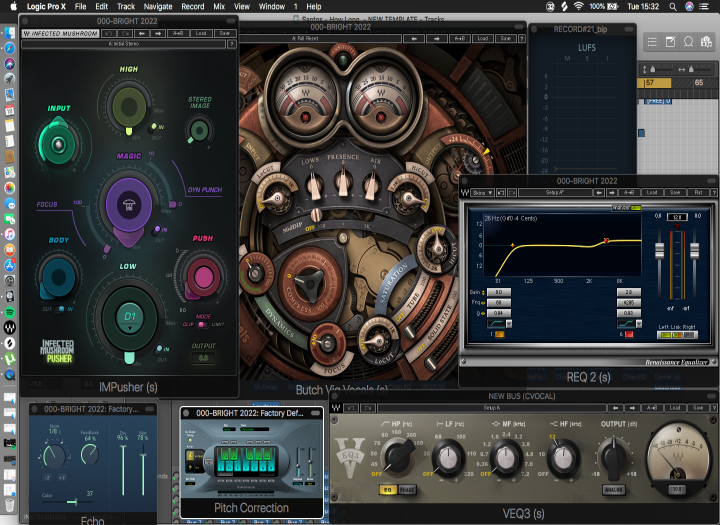
Task: Click undo icon in IMPusher toolbar
Action: point(108,34)
